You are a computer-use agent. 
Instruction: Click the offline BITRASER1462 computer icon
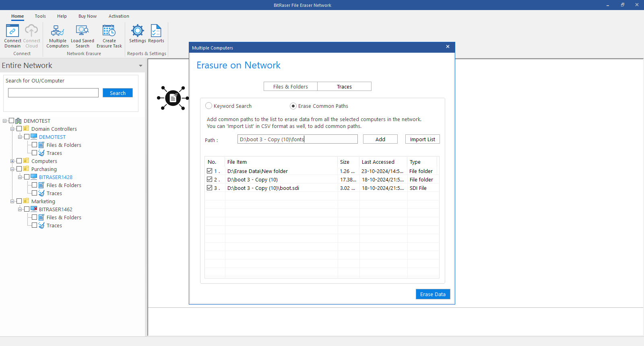(x=34, y=209)
